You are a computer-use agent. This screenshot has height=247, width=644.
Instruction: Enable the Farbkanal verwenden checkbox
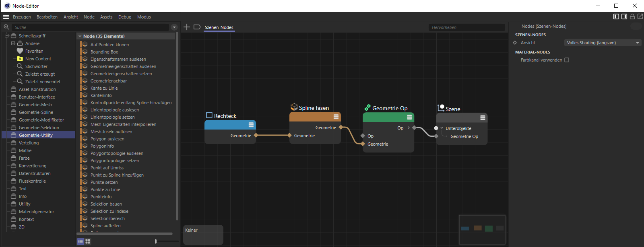pyautogui.click(x=567, y=60)
